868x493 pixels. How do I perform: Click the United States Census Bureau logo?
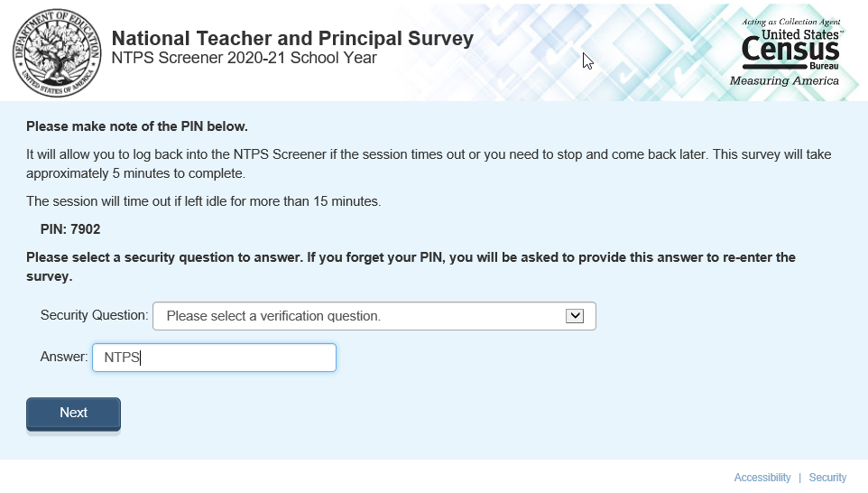(x=790, y=49)
